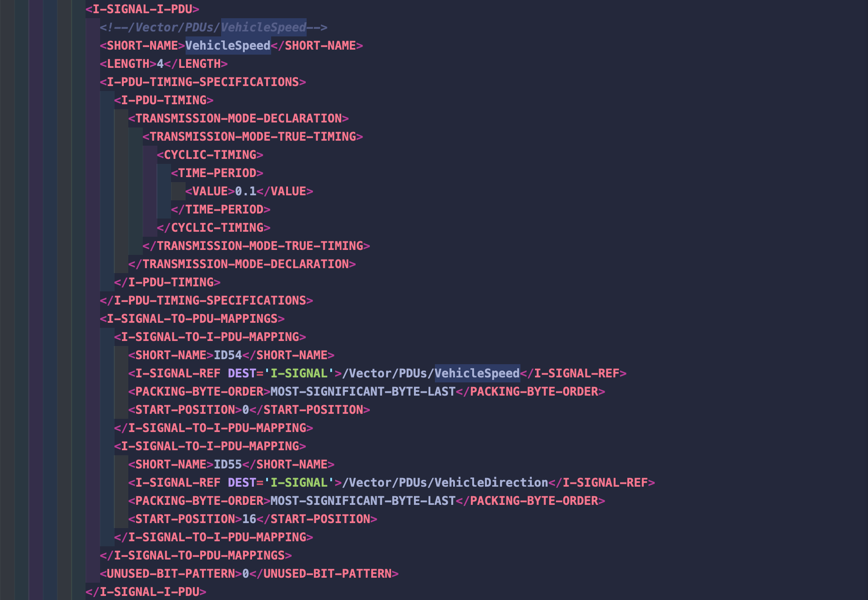The height and width of the screenshot is (600, 868).
Task: Click the highlighted VehicleSpeed in SHORT-NAME tag
Action: [228, 46]
